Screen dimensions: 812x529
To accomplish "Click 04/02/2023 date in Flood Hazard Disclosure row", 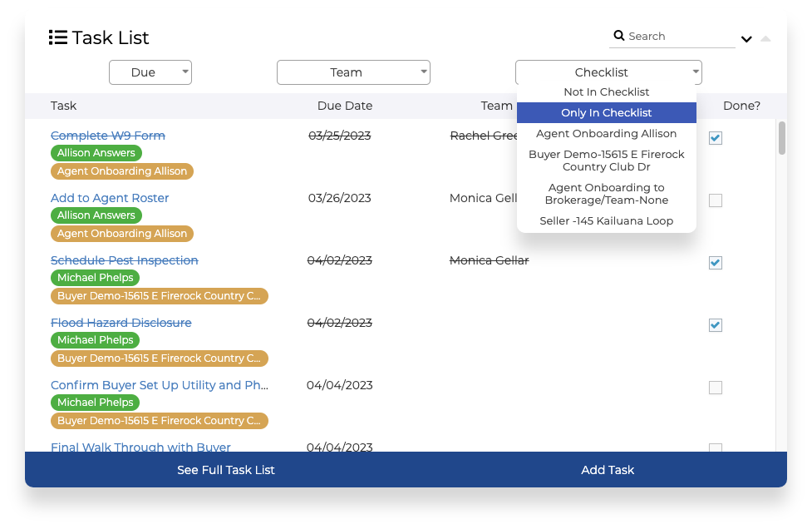I will (340, 323).
